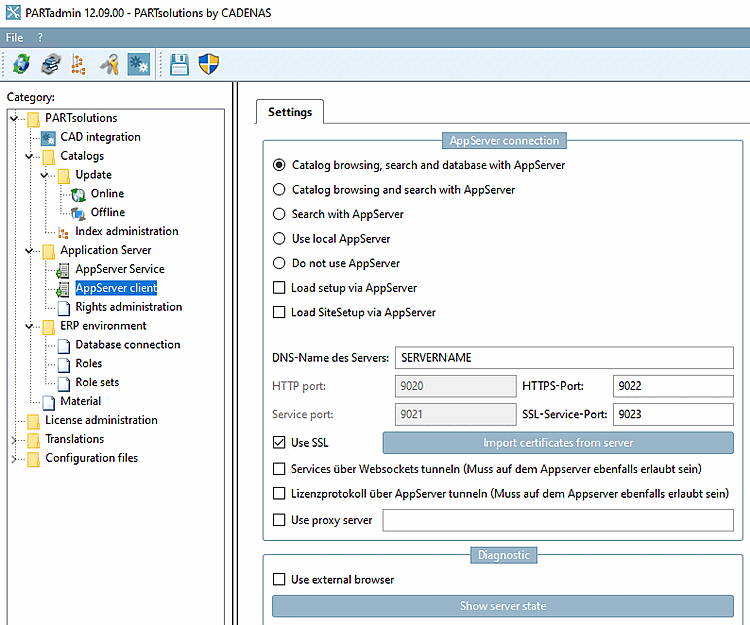The width and height of the screenshot is (750, 625).
Task: Click the keys rights toolbar icon
Action: click(110, 64)
